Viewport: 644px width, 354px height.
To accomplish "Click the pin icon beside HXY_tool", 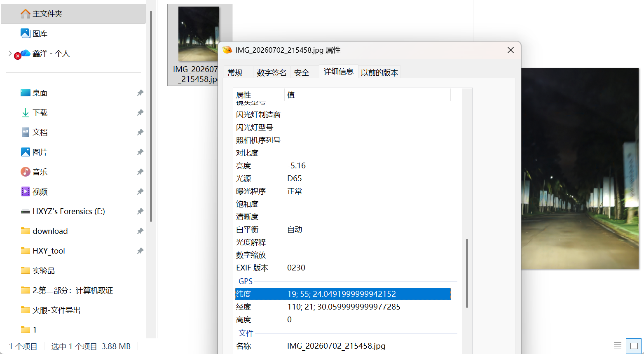I will click(140, 251).
